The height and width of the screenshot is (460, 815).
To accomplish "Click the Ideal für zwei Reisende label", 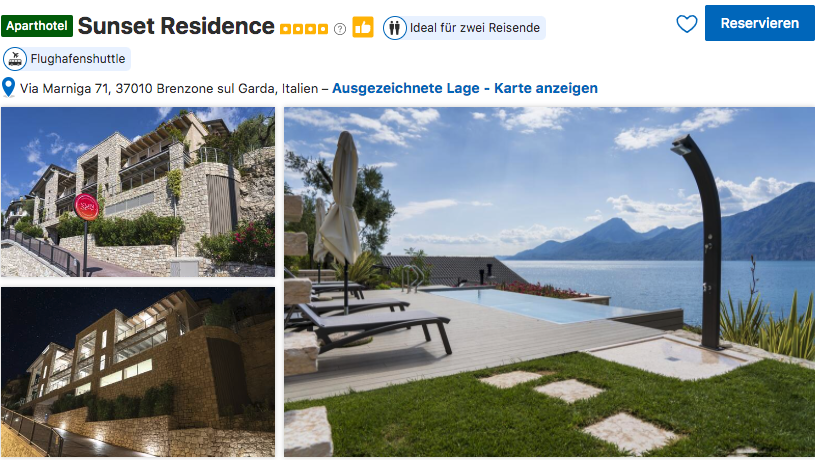I will coord(475,28).
